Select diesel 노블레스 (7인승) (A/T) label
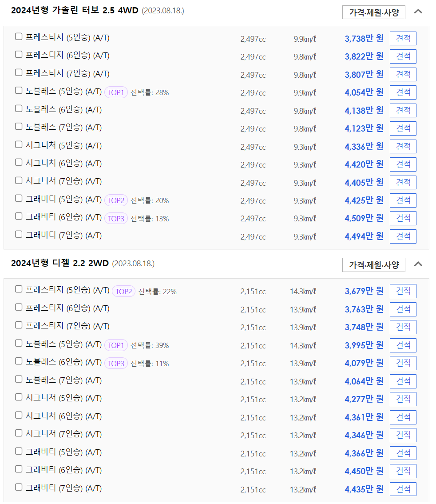436x504 pixels. (63, 380)
